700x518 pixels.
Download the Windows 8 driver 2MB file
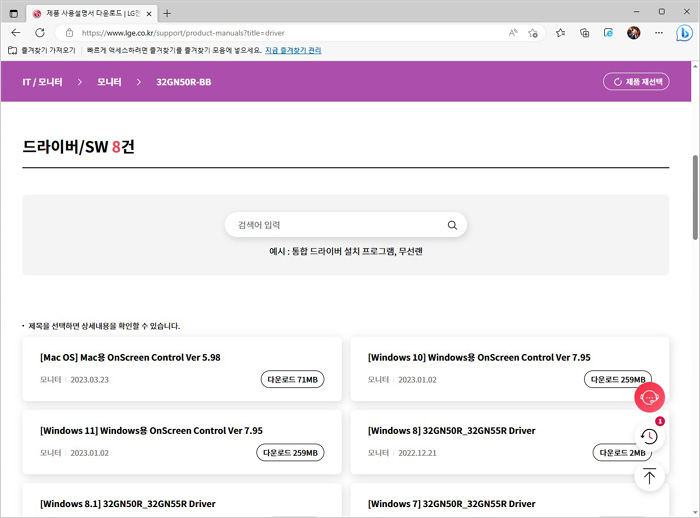(622, 452)
